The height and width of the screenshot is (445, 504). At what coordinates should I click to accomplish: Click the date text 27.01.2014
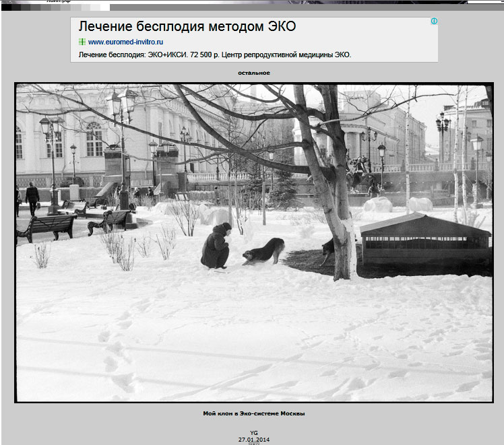click(x=254, y=440)
